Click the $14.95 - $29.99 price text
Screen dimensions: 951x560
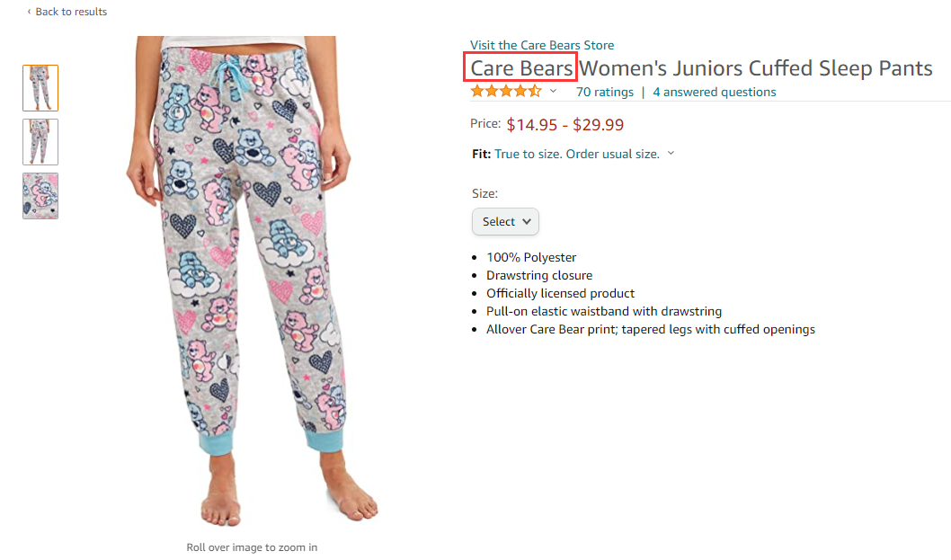point(564,125)
